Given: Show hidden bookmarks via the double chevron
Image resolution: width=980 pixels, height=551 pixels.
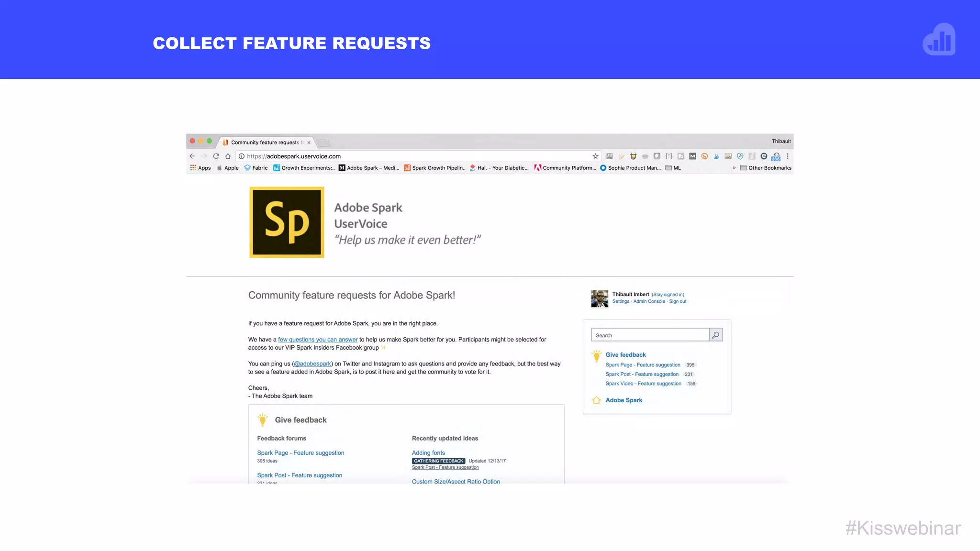Looking at the screenshot, I should click(734, 168).
